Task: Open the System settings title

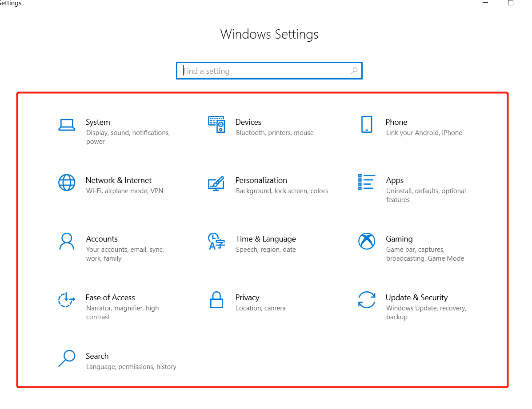Action: pos(98,122)
